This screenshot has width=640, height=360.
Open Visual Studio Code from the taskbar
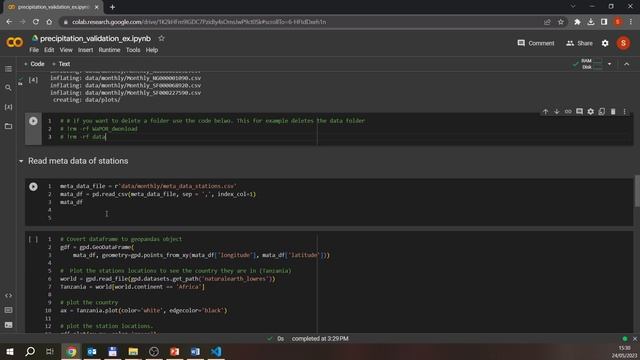point(216,351)
